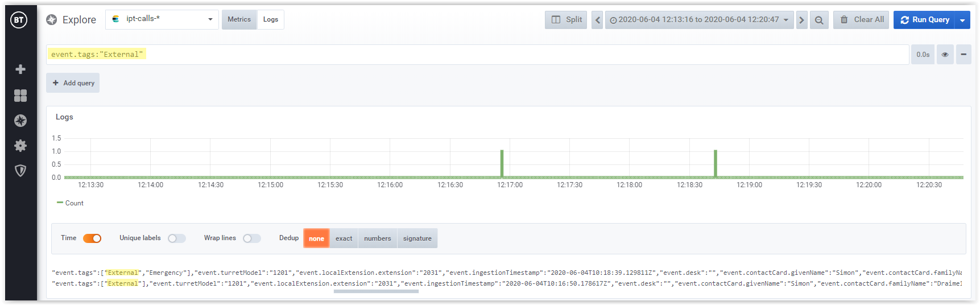Click the Split button
Image resolution: width=980 pixels, height=305 pixels.
566,20
